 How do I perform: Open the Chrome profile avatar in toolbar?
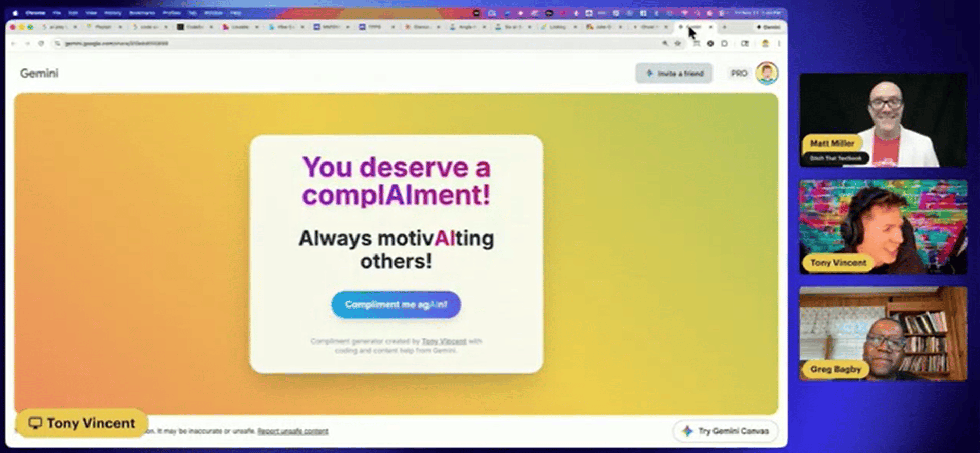tap(765, 44)
